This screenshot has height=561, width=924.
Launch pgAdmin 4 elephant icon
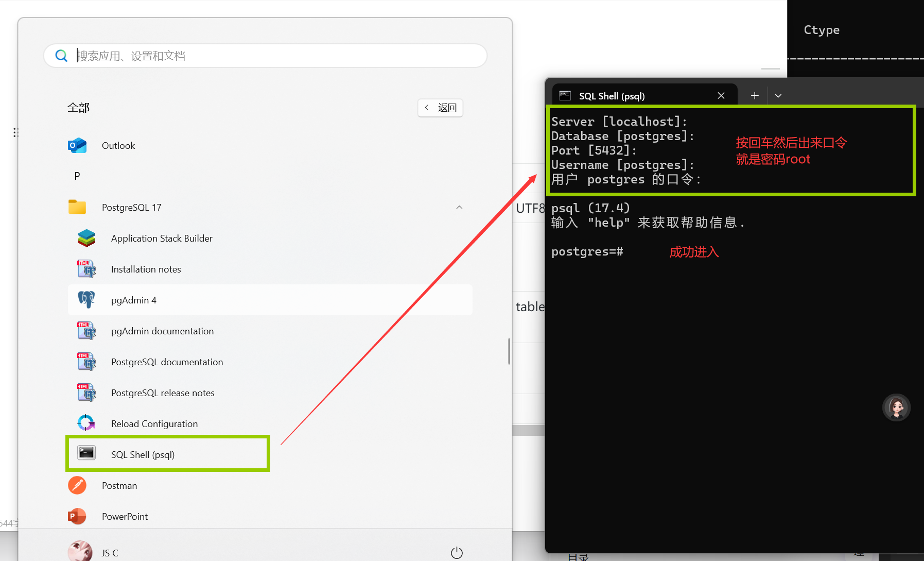point(86,300)
